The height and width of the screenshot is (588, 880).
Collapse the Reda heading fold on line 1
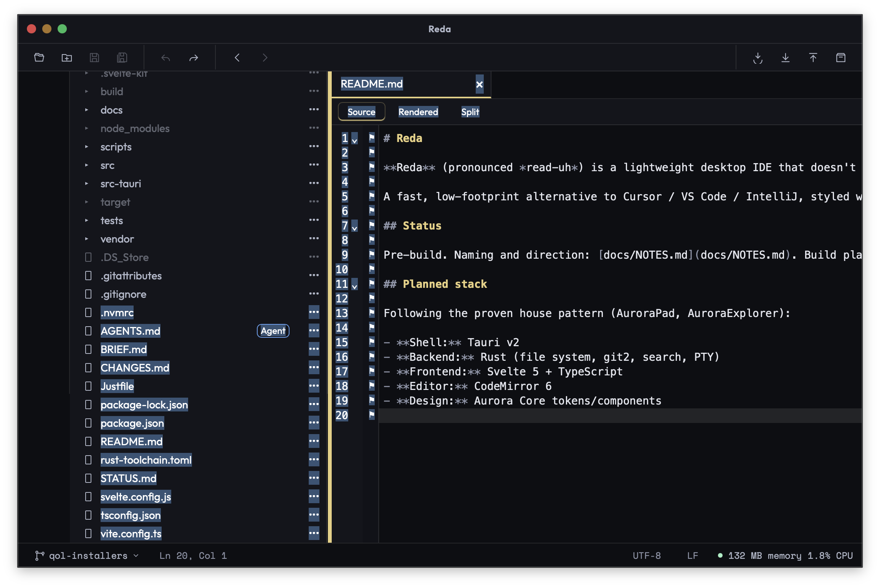coord(355,139)
